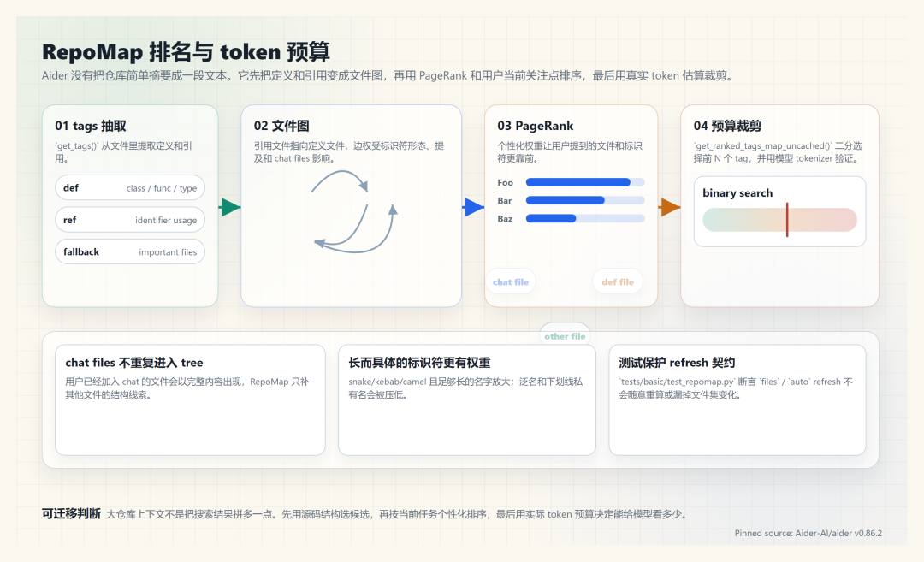The height and width of the screenshot is (562, 924).
Task: Click the 'binary search' label
Action: point(737,193)
